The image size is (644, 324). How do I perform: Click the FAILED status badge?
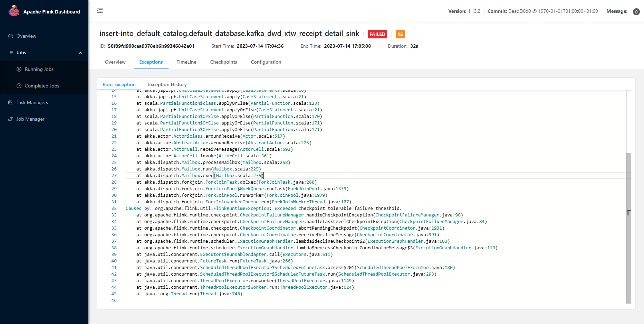377,34
